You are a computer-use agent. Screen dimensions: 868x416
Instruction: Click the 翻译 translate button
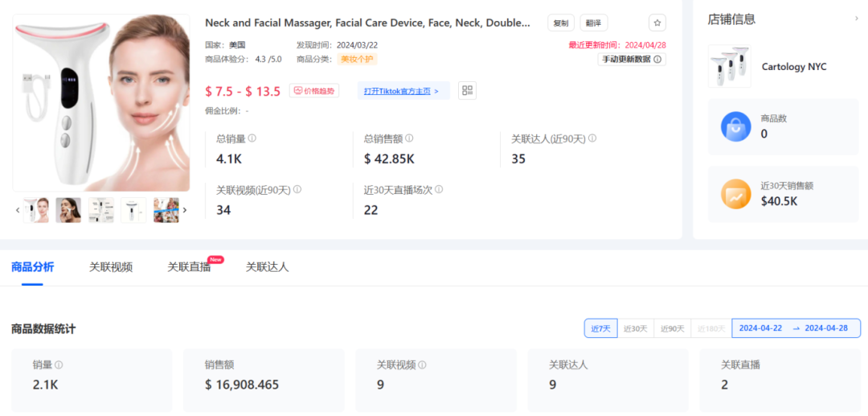(593, 23)
